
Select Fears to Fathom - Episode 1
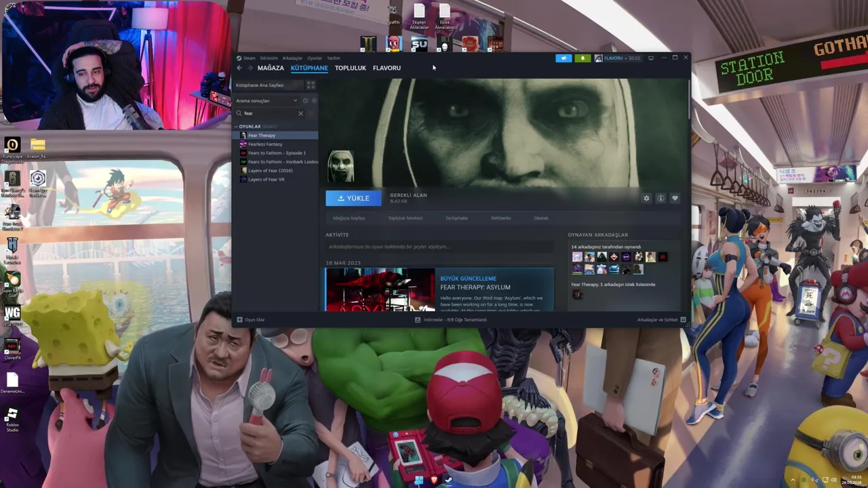click(275, 153)
